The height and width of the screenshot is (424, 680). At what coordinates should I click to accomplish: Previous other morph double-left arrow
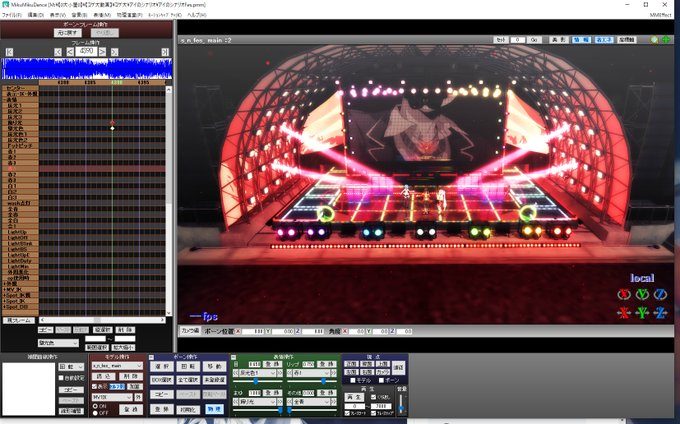click(289, 402)
